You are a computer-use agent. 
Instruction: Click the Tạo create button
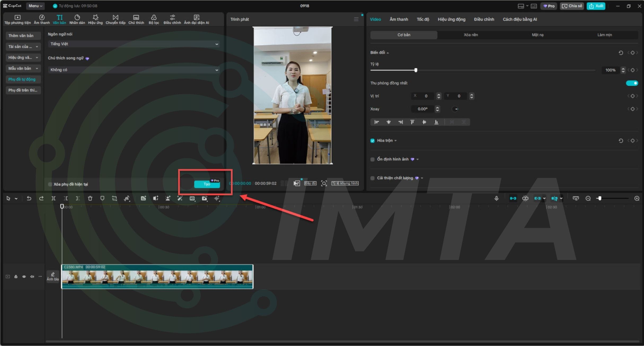(207, 184)
